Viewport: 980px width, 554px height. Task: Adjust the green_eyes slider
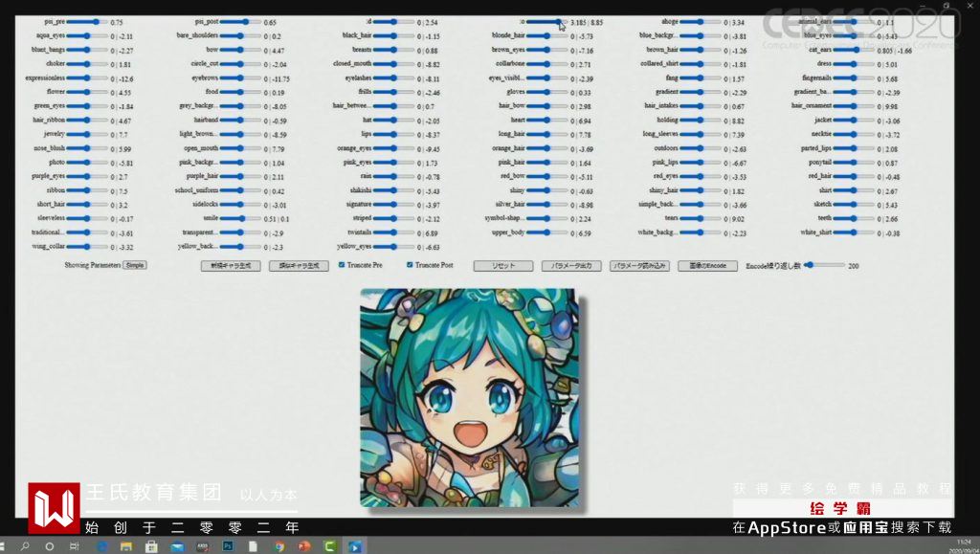(x=87, y=106)
